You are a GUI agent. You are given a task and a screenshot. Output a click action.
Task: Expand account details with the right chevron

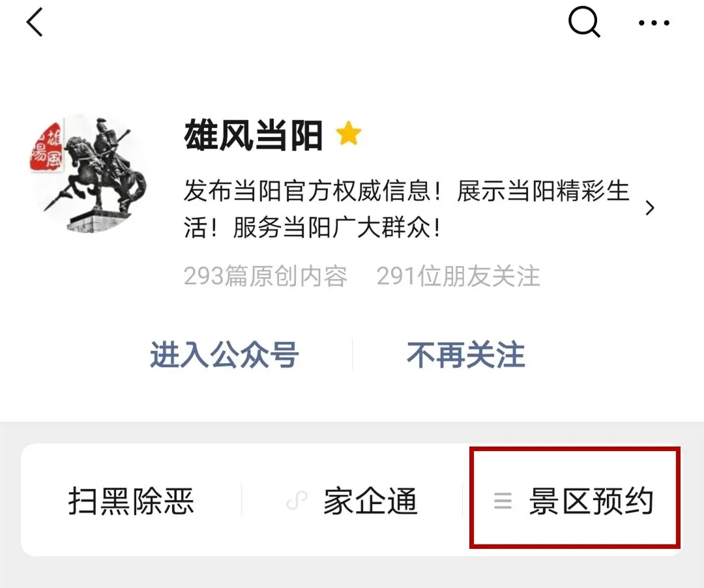tap(650, 208)
